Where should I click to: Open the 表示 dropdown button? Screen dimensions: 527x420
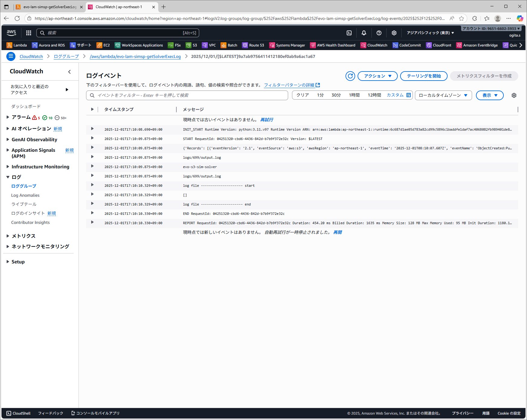coord(489,95)
